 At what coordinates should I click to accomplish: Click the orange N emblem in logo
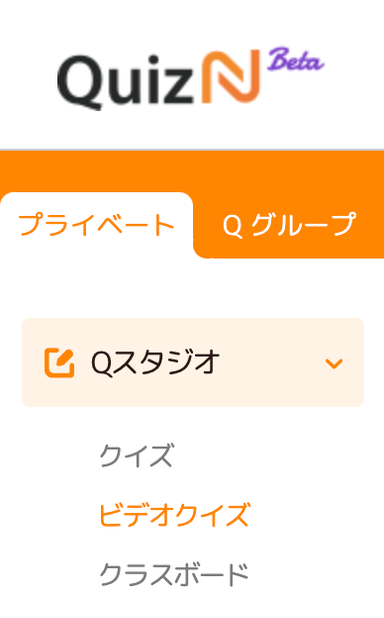coord(231,76)
